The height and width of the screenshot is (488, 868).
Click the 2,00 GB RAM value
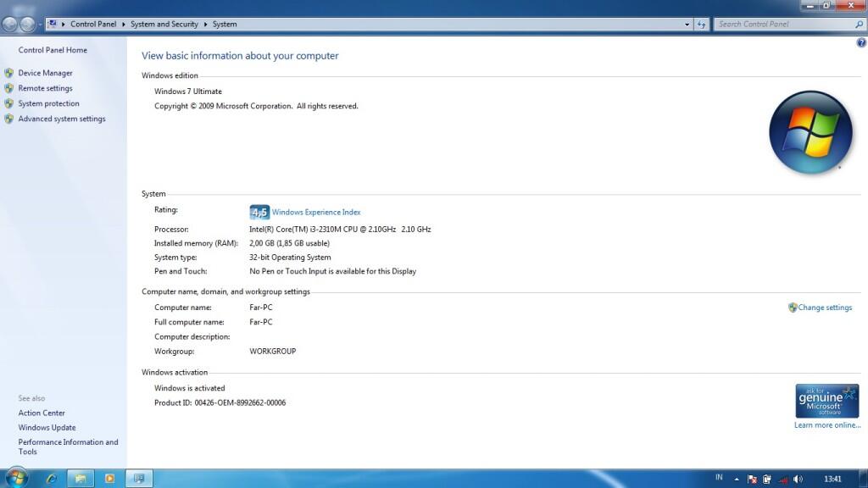click(289, 243)
